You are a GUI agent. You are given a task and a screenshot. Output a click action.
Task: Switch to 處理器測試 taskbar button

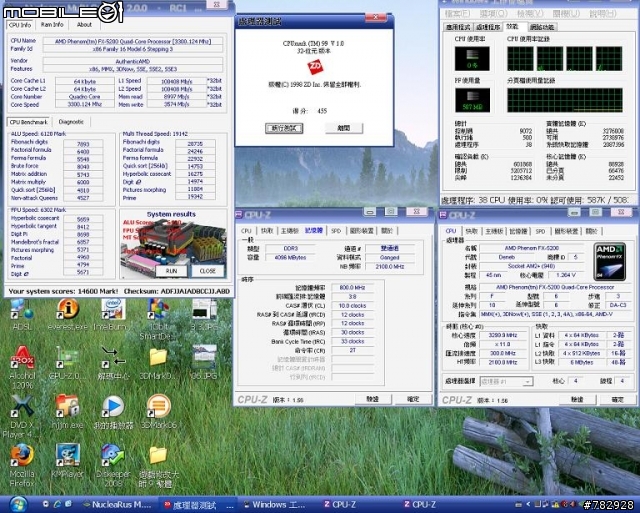198,505
